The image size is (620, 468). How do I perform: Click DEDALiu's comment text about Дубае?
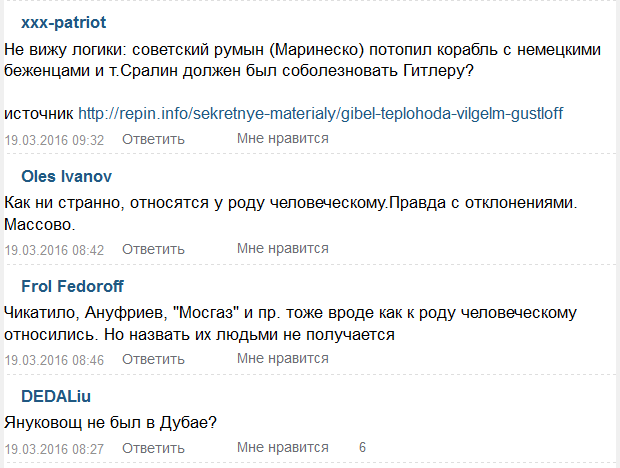click(x=111, y=422)
